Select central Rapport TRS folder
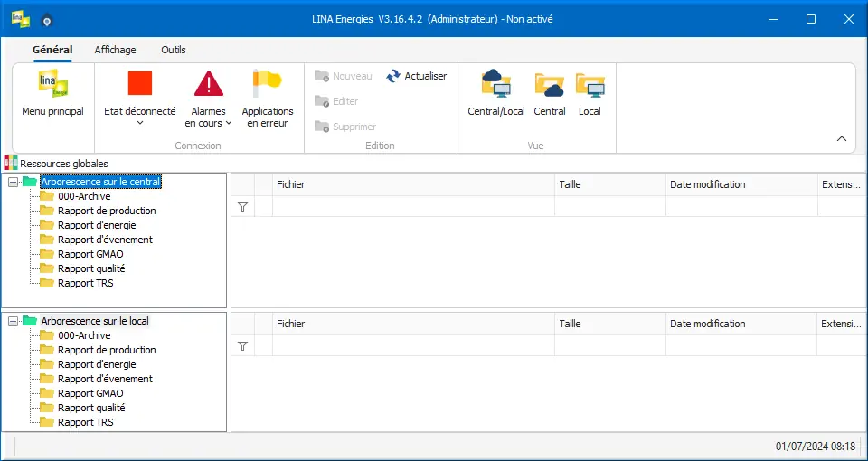 pos(86,283)
